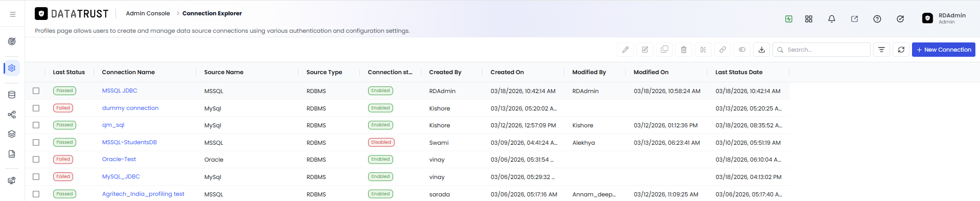The image size is (980, 201).
Task: Check the dummy connection row checkbox
Action: tap(36, 108)
